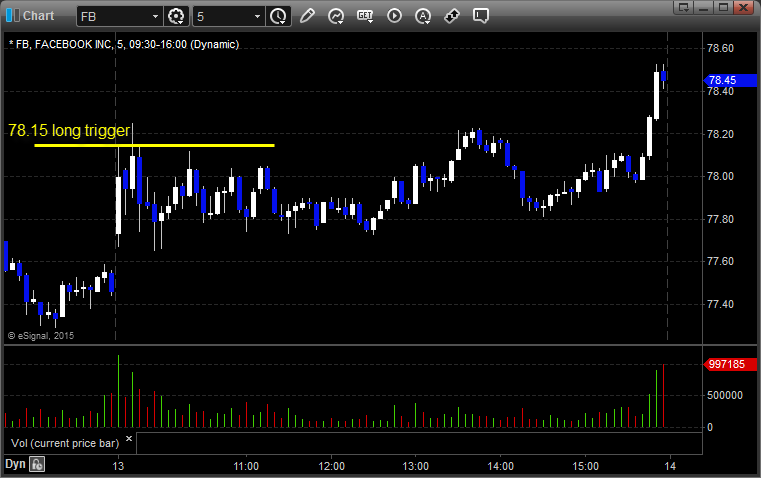Open the studies chart-line icon menu
This screenshot has width=761, height=478.
coord(336,16)
